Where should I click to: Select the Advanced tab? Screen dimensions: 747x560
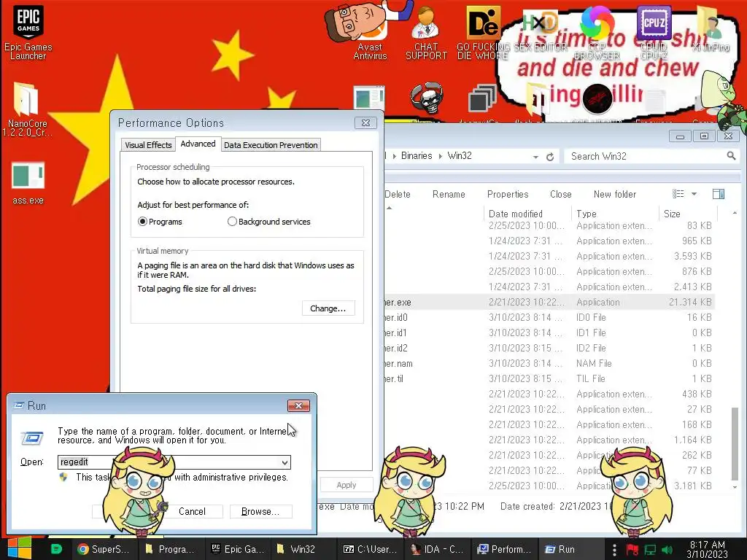click(x=198, y=144)
